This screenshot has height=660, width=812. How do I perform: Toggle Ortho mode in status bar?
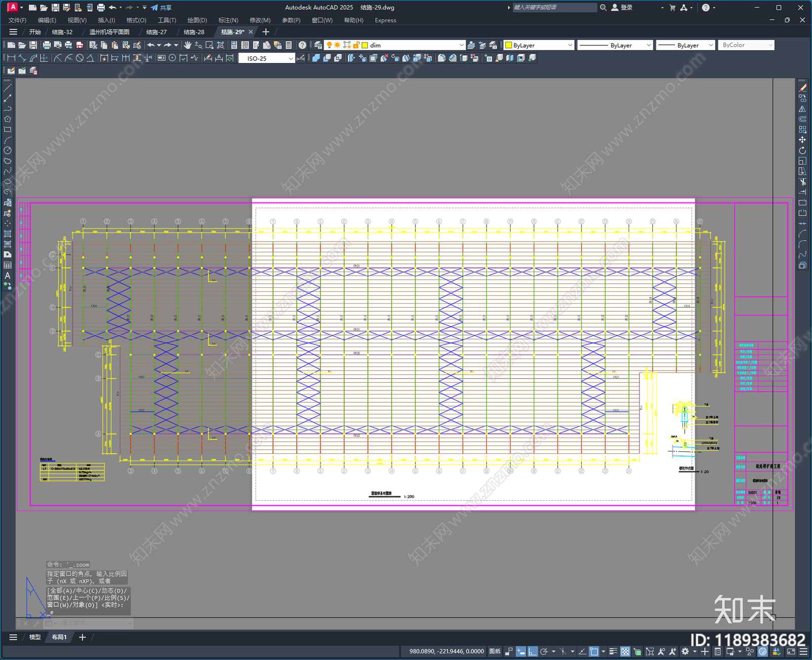pyautogui.click(x=532, y=651)
